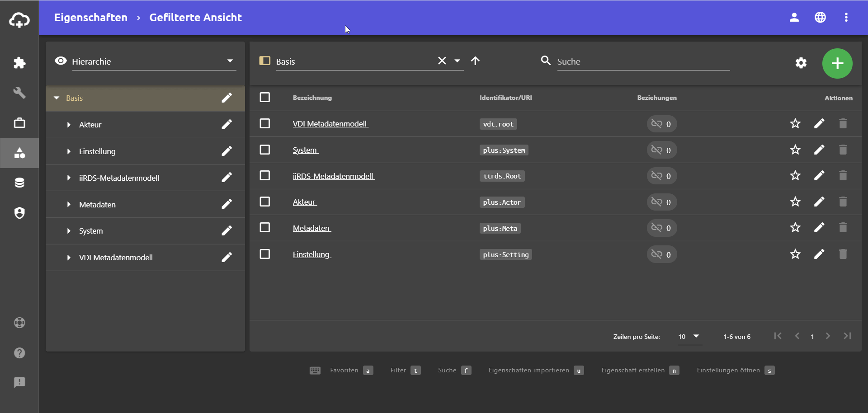Viewport: 868px width, 413px height.
Task: Clear the Basis filter with X
Action: (442, 61)
